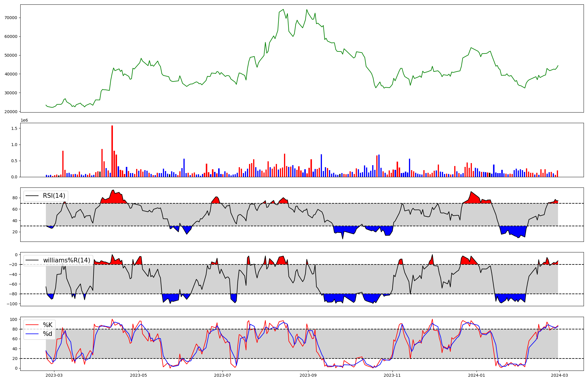Click the RSI(14) legend entry
Viewport: 588px width, 382px height.
[54, 196]
